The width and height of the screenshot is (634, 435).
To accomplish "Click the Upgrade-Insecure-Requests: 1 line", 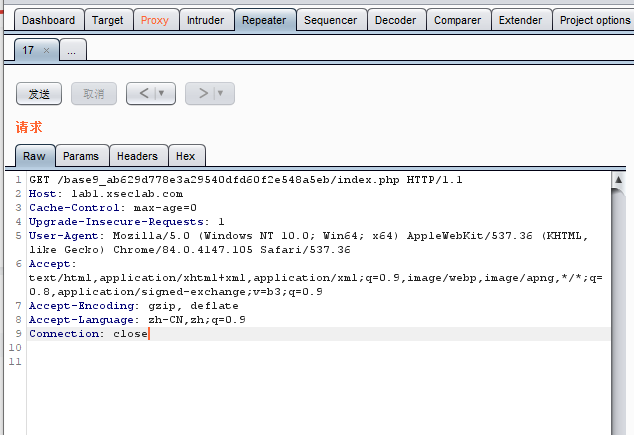I will click(x=126, y=222).
